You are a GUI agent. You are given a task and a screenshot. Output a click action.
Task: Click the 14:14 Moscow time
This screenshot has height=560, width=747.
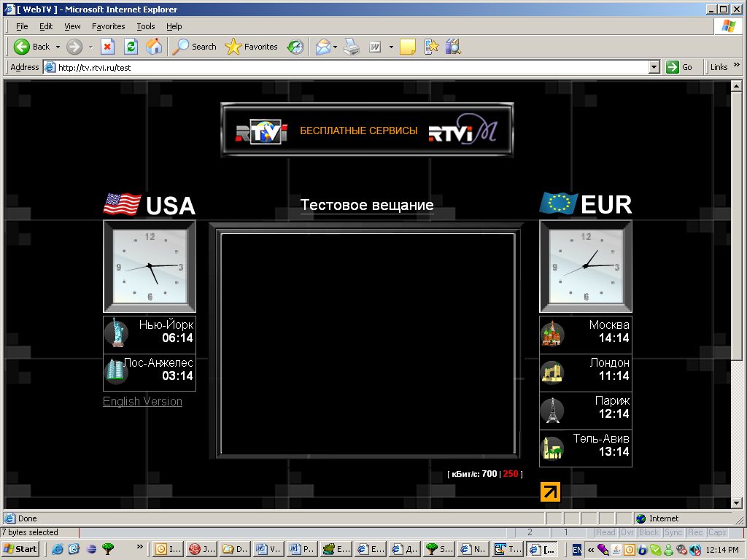coord(614,338)
